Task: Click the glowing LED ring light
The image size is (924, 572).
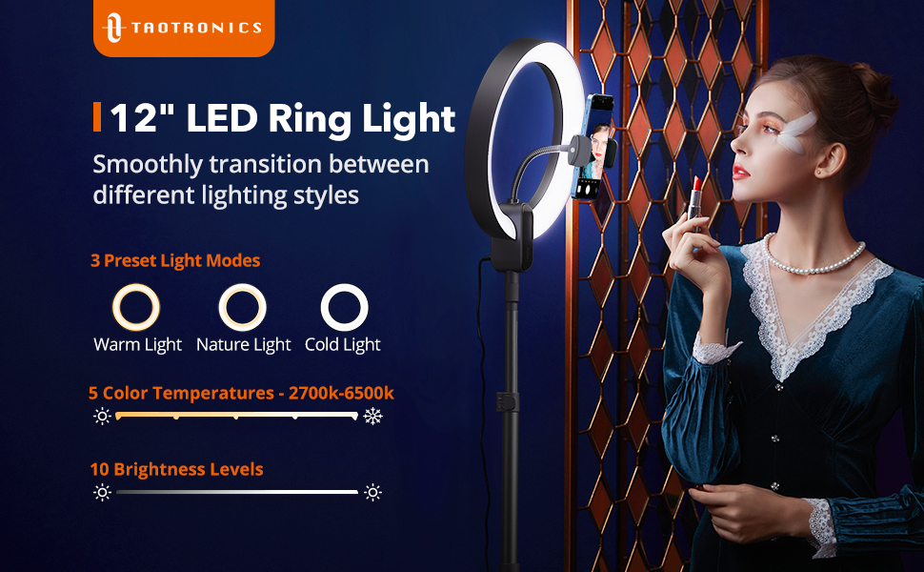Action: pos(516,140)
